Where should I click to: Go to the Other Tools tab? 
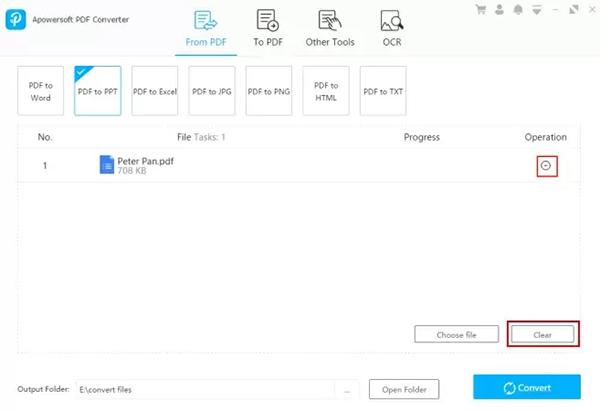(x=328, y=26)
